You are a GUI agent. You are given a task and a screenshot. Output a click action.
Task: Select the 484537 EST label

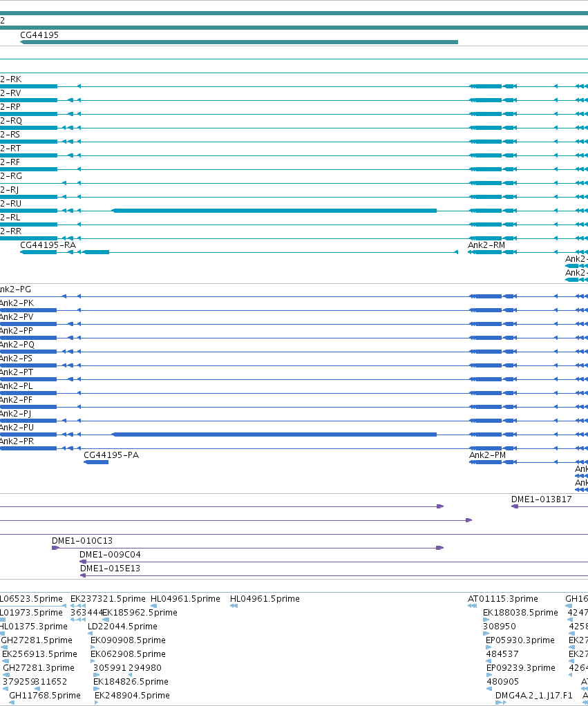(502, 654)
